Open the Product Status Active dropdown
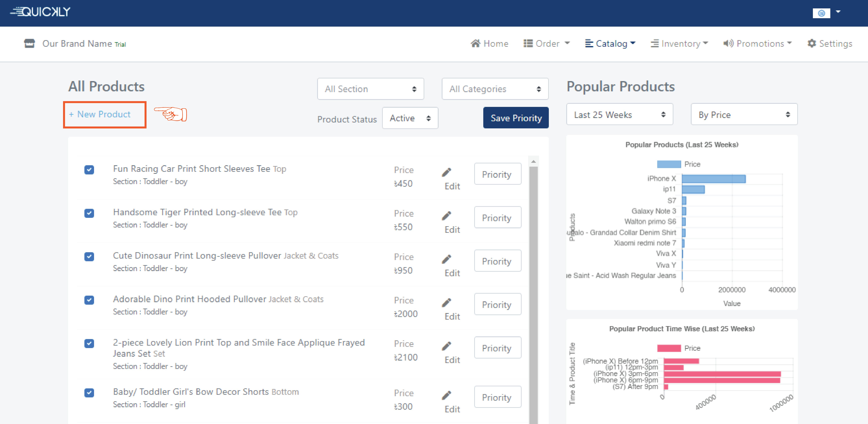 click(410, 118)
